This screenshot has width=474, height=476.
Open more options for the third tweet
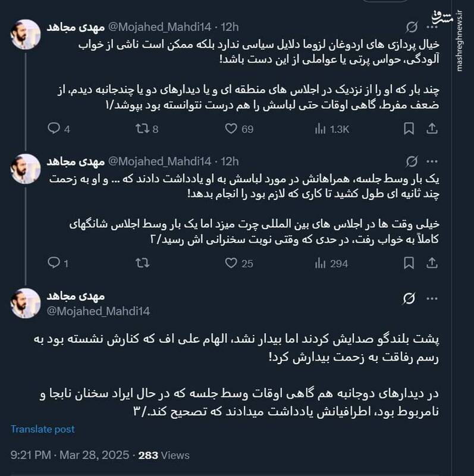point(432,300)
